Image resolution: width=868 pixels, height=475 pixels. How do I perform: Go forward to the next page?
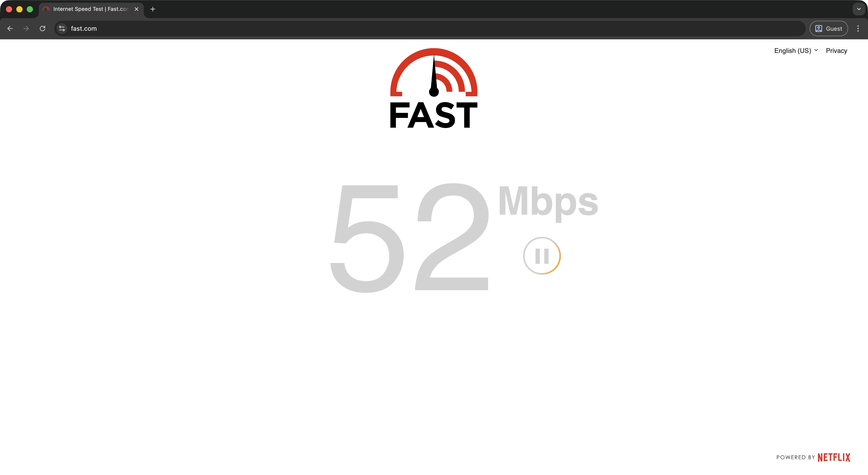(x=26, y=29)
